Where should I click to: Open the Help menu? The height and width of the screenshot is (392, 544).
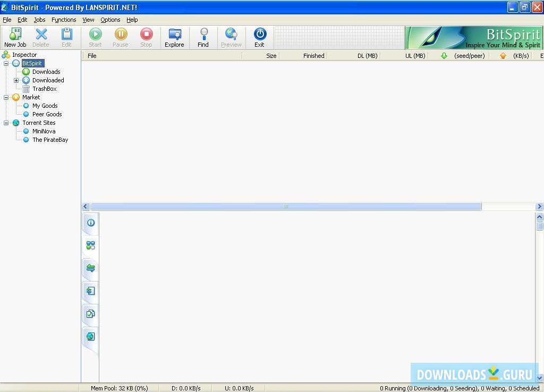coord(132,20)
